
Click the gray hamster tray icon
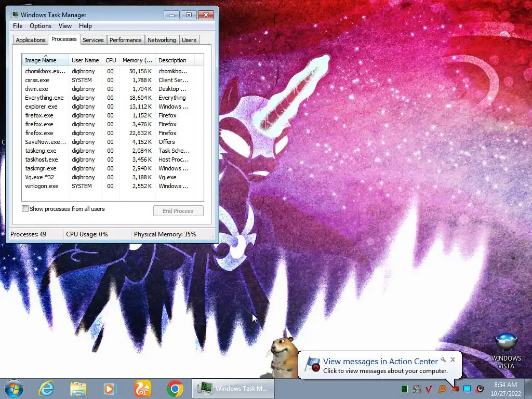point(417,389)
